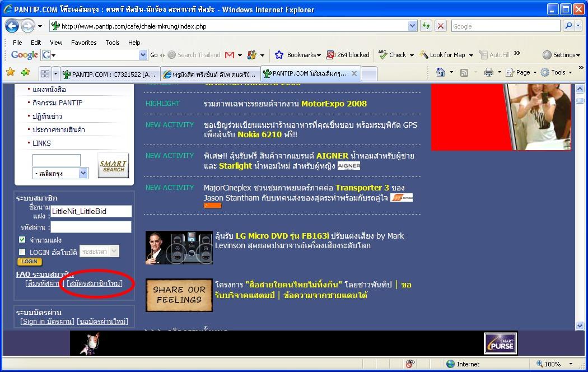This screenshot has height=372, width=588.
Task: Open the LG Micro DVD promo image
Action: pos(179,248)
